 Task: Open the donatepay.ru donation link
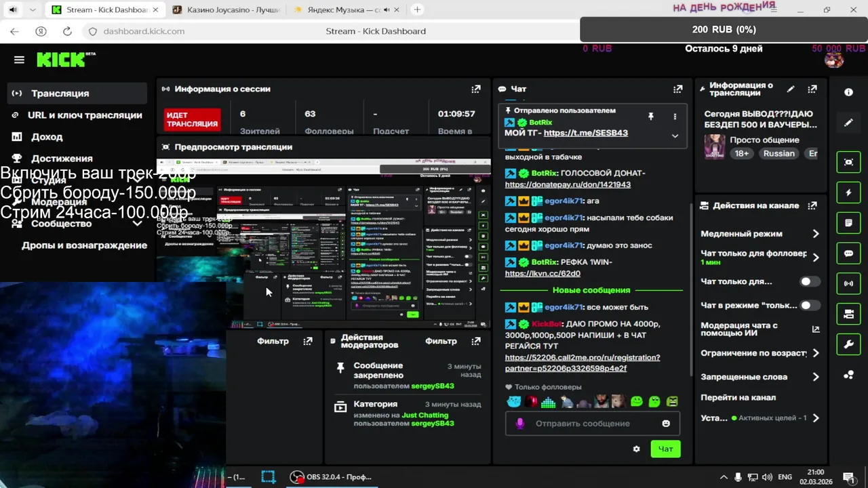[568, 184]
